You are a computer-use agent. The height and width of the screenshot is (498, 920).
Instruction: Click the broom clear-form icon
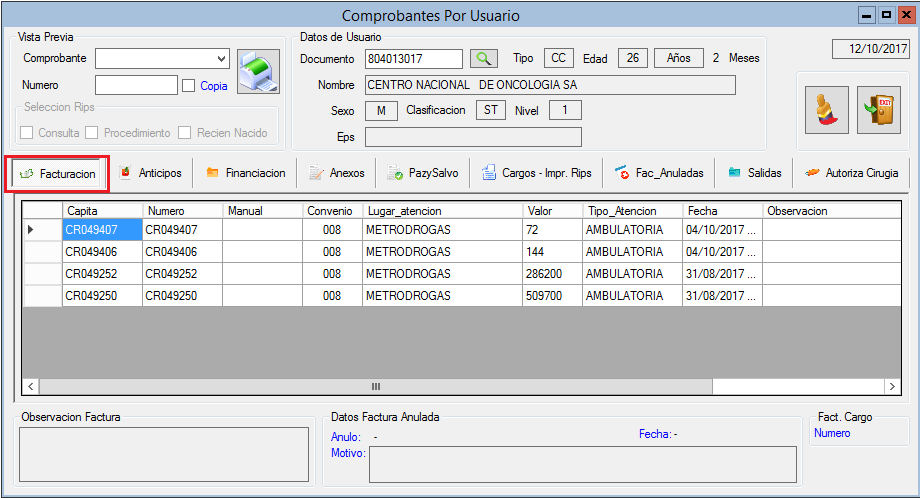pos(826,110)
